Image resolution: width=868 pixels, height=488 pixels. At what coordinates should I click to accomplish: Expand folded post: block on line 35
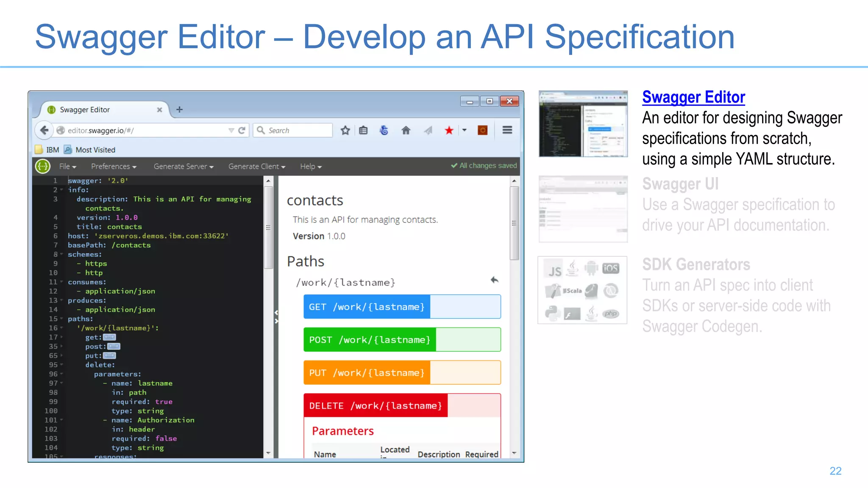point(114,347)
